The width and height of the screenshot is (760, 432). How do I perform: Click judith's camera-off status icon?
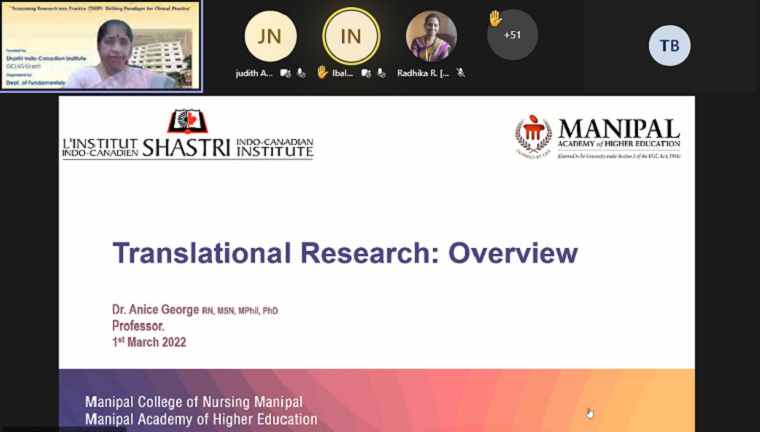(x=285, y=73)
